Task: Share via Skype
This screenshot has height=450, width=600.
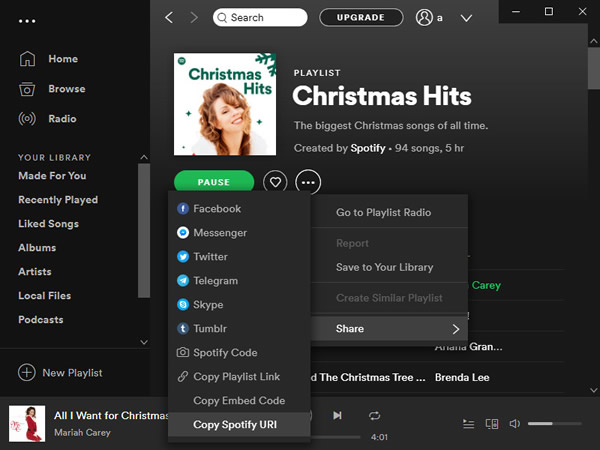Action: coord(239,305)
